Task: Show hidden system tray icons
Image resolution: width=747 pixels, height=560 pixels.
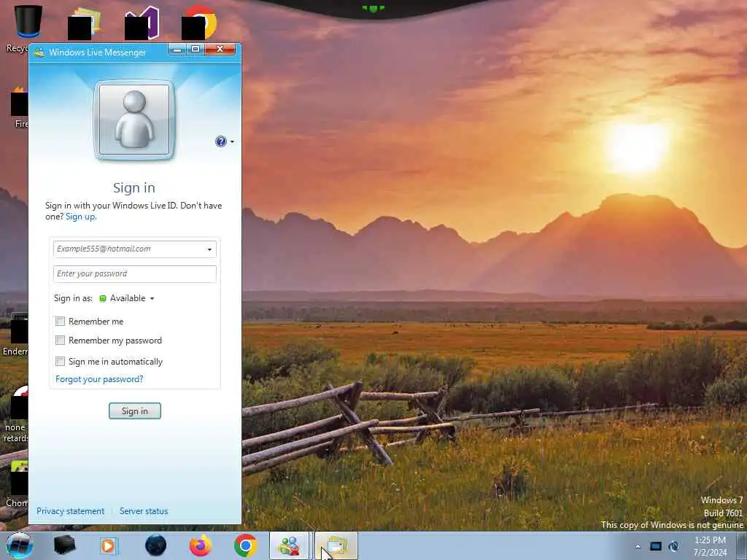Action: pos(638,546)
